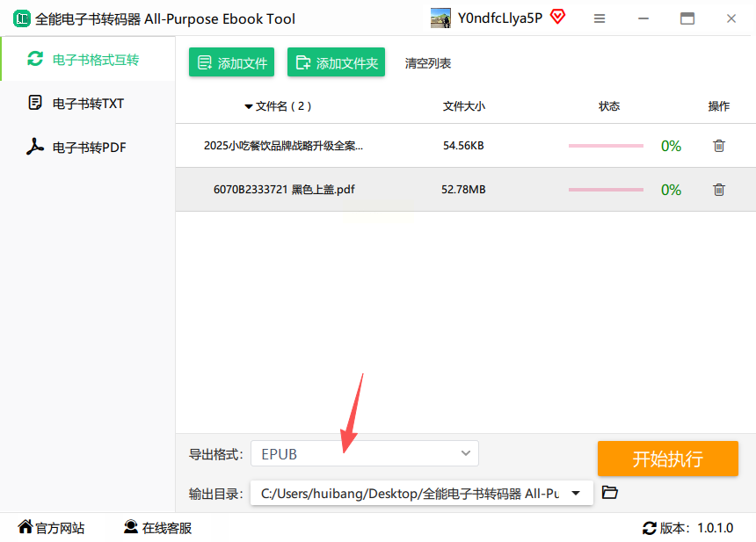This screenshot has height=542, width=756.
Task: Open the 官方网站 link
Action: tap(60, 528)
